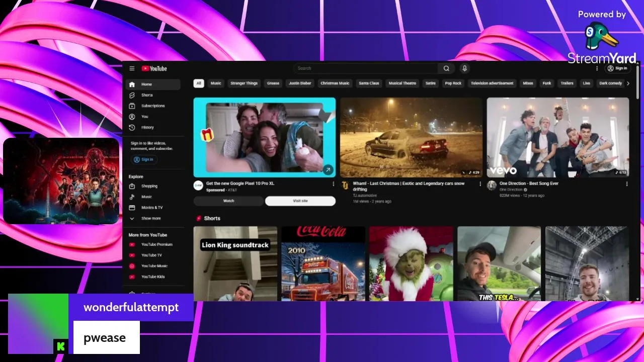This screenshot has height=362, width=644.
Task: Click the YouTube logo
Action: pos(154,68)
